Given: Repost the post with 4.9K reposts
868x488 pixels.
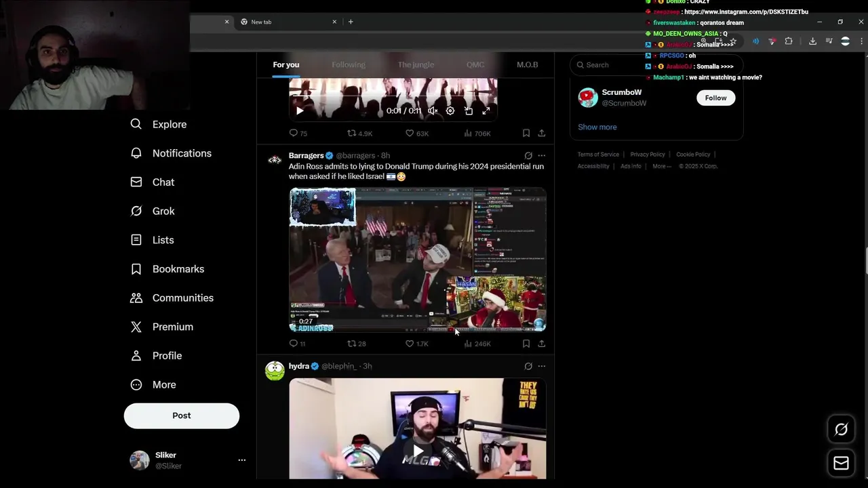Looking at the screenshot, I should (359, 134).
